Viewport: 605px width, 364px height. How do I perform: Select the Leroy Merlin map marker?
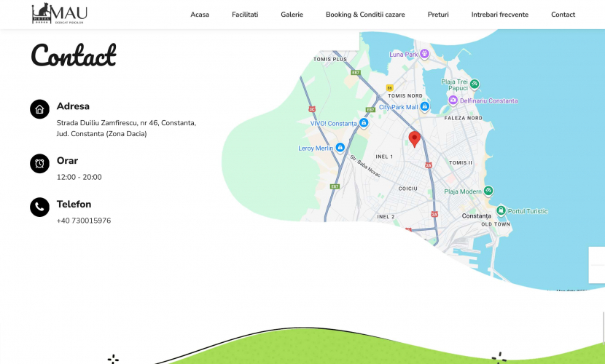[340, 148]
